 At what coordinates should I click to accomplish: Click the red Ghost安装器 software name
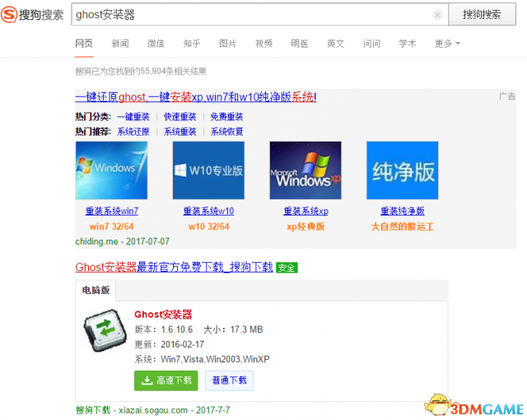[163, 315]
